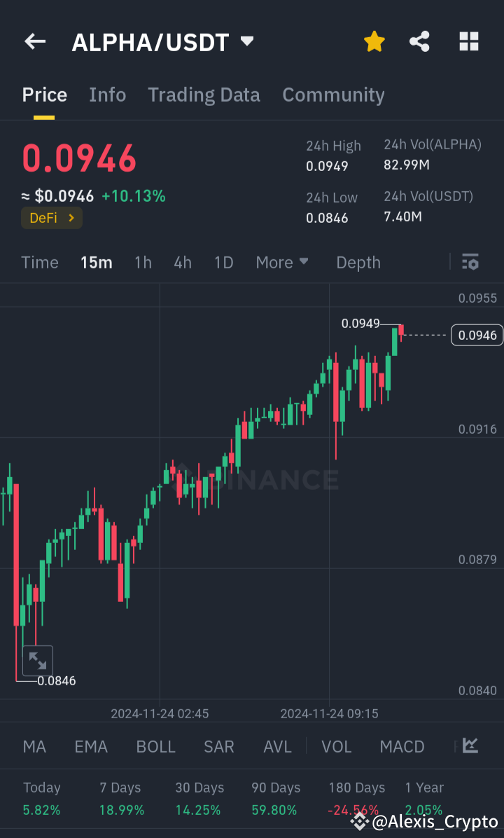The width and height of the screenshot is (504, 838).
Task: Expand the More timeframes dropdown
Action: pos(282,262)
